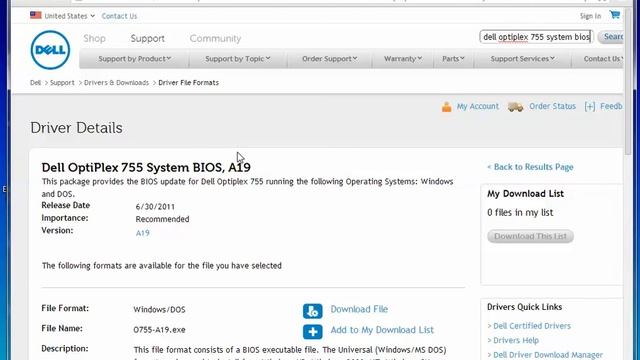The height and width of the screenshot is (360, 640).
Task: Open the shopping cart icon
Action: 615,15
